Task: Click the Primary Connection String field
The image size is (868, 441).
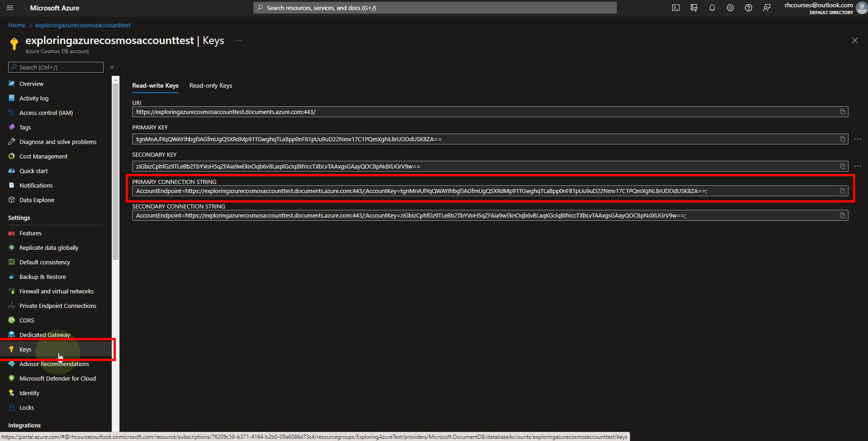Action: click(490, 191)
